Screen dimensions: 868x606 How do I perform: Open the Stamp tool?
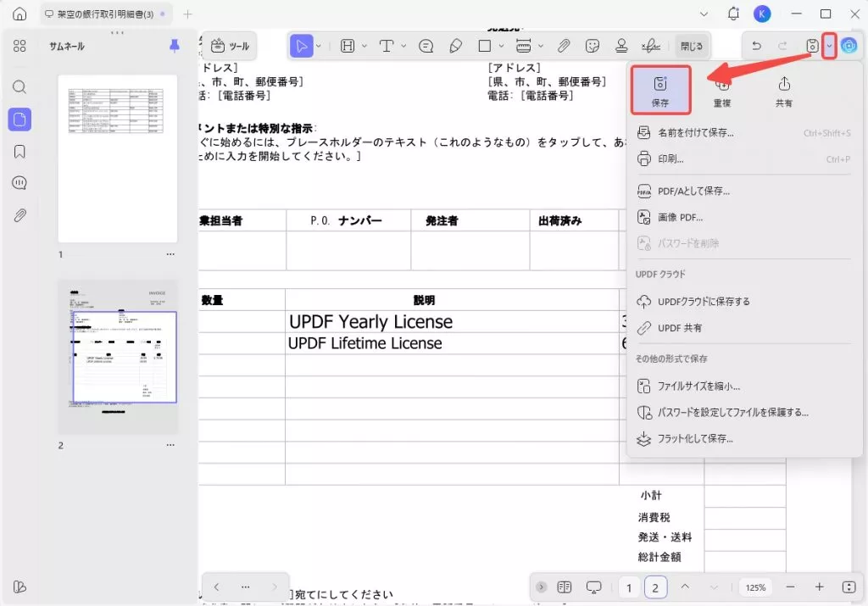623,46
